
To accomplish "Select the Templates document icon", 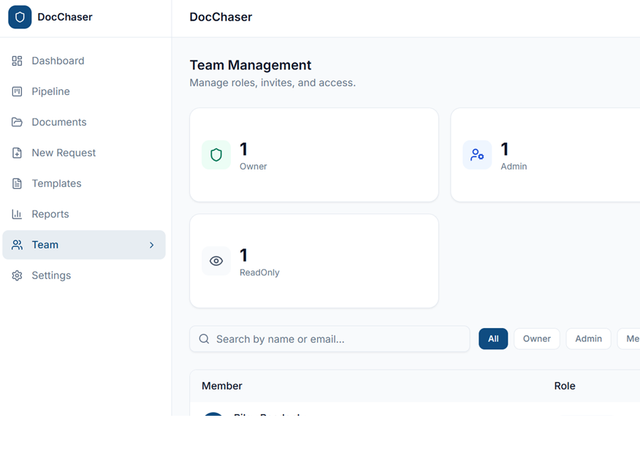I will tap(17, 183).
